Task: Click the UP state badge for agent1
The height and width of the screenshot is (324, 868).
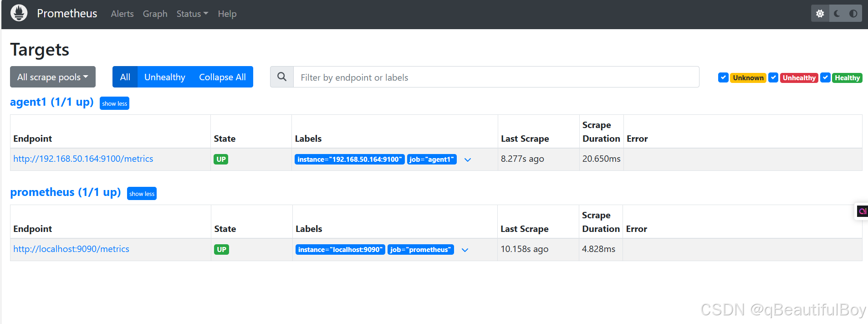Action: [221, 159]
